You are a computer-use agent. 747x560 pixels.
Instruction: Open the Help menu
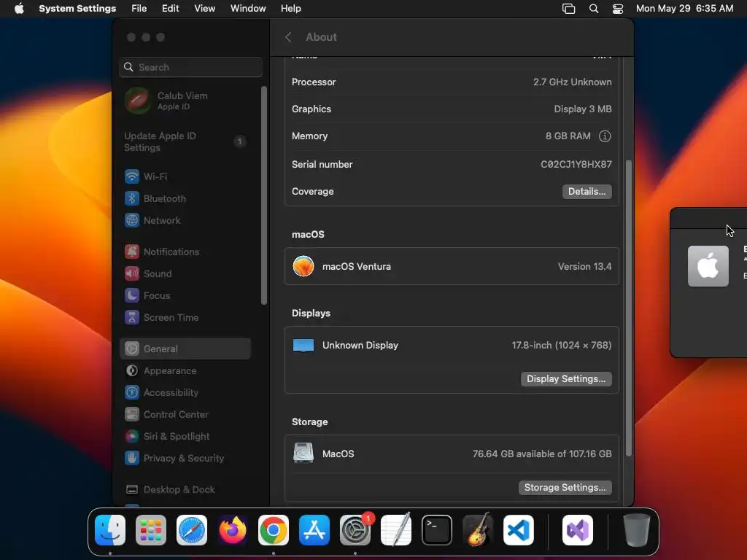[x=290, y=9]
